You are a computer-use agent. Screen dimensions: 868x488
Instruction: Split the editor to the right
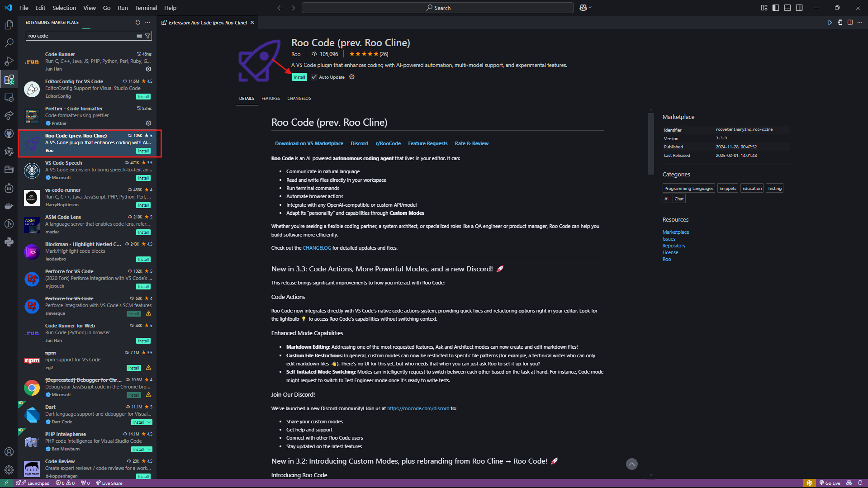tap(850, 22)
